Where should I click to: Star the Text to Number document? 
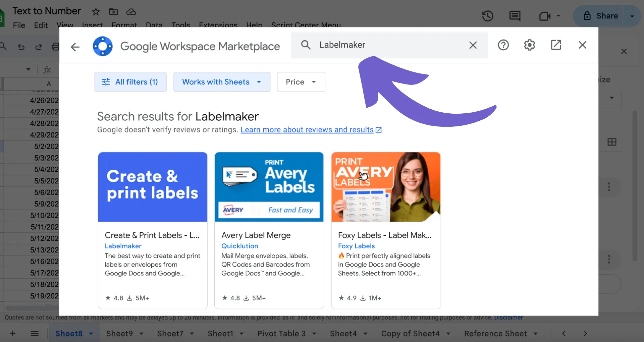(x=96, y=12)
